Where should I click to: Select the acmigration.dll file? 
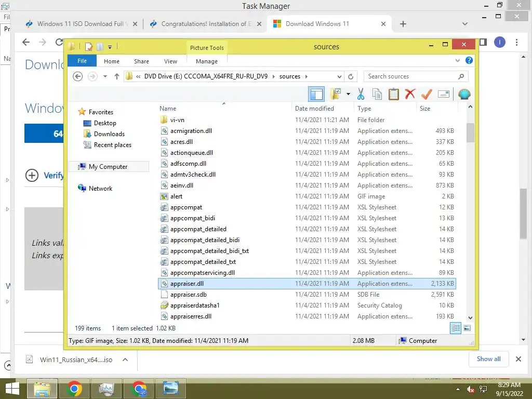point(307,130)
